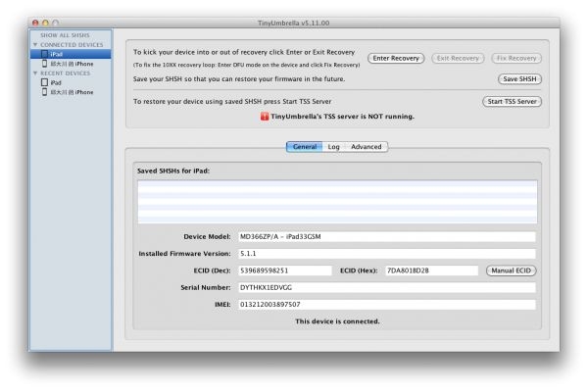Select Show All SHSHs in sidebar

(65, 35)
